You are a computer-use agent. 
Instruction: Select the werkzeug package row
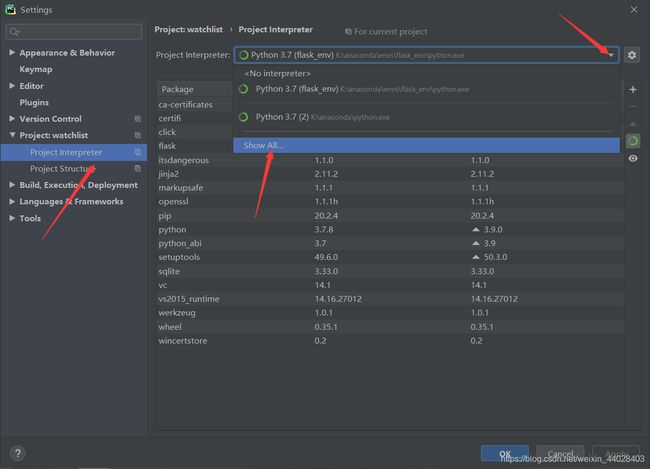(x=390, y=313)
